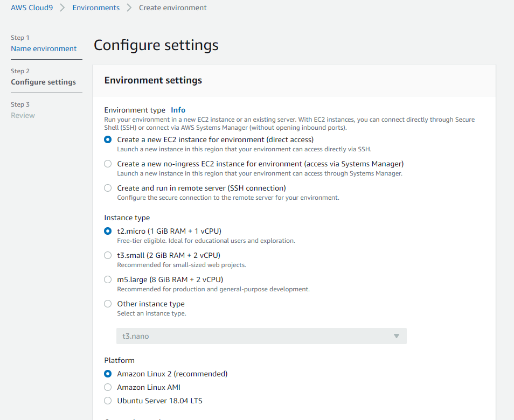
Task: Click the Instance type section label
Action: 127,218
